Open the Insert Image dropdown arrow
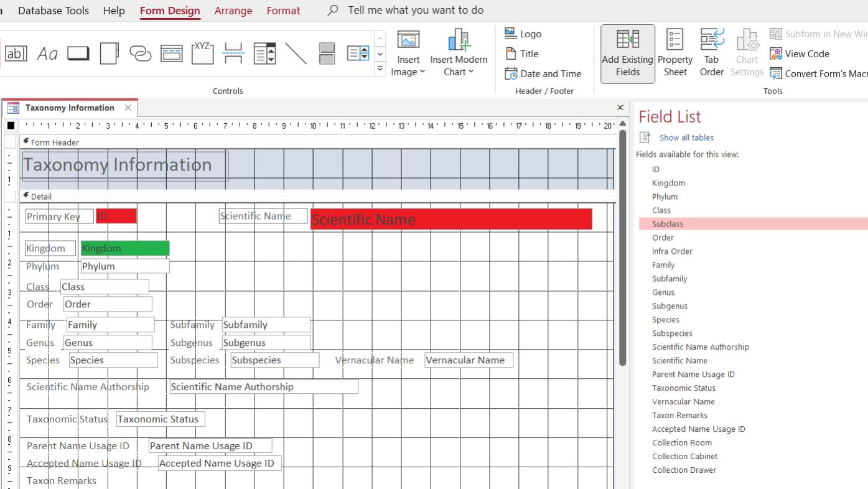 click(x=422, y=72)
